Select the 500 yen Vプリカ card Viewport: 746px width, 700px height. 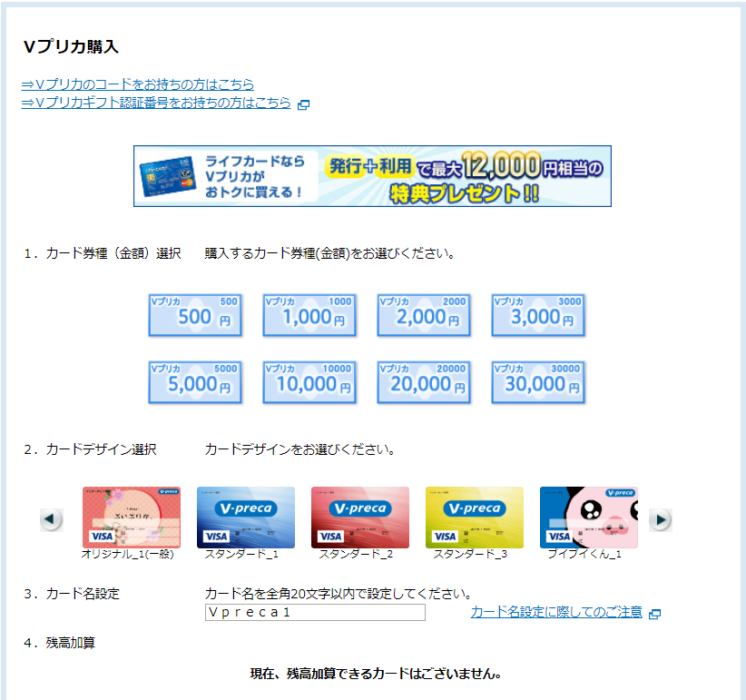pos(195,315)
